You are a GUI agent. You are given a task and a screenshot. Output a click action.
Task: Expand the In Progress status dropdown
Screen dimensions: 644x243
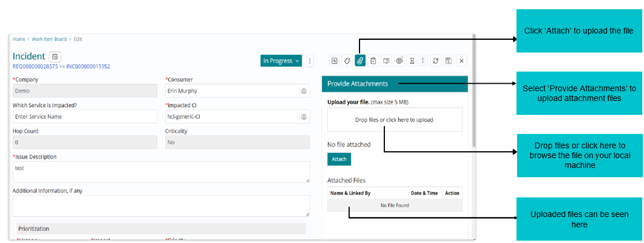(x=281, y=61)
